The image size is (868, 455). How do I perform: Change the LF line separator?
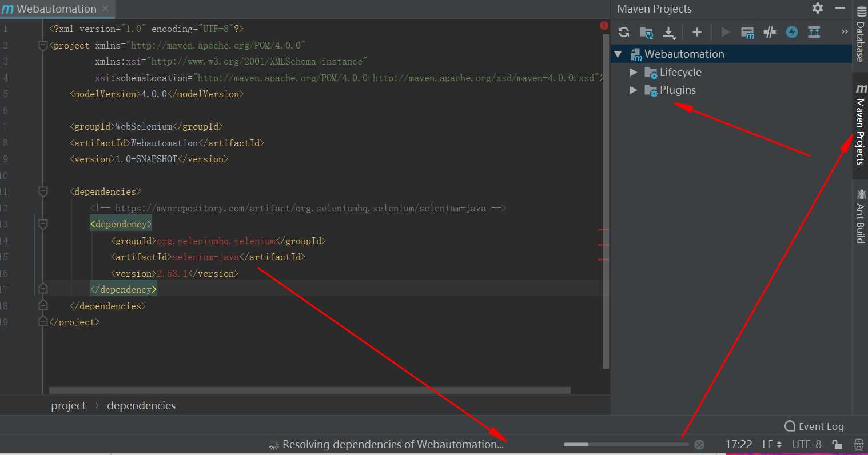click(772, 444)
